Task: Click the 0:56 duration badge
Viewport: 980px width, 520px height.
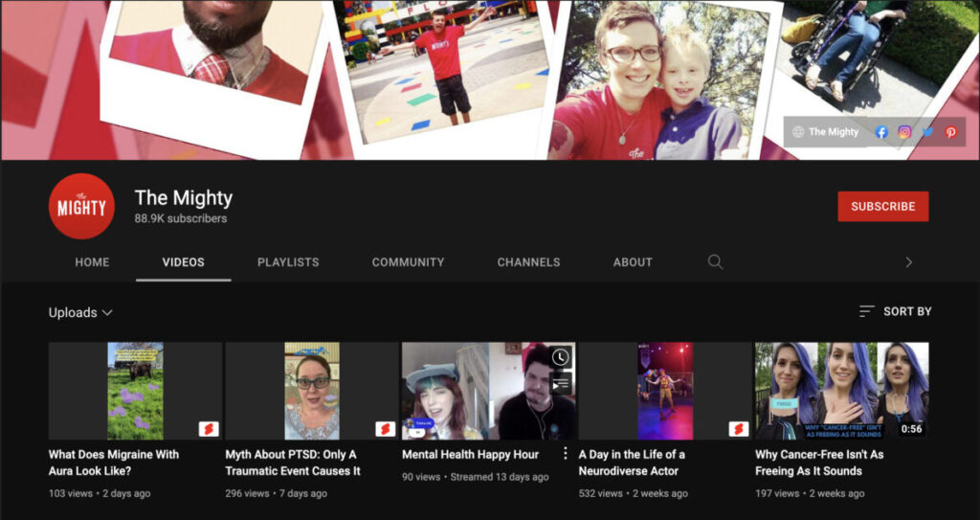Action: tap(911, 429)
